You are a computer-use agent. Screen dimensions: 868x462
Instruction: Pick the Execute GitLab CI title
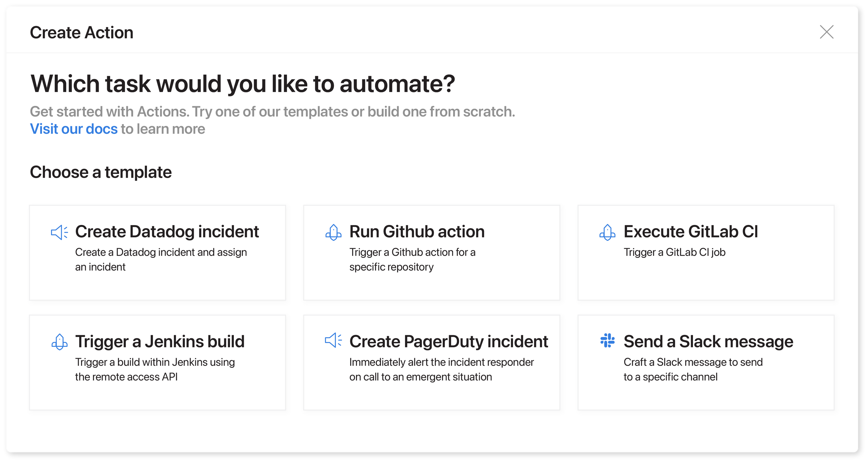[690, 232]
